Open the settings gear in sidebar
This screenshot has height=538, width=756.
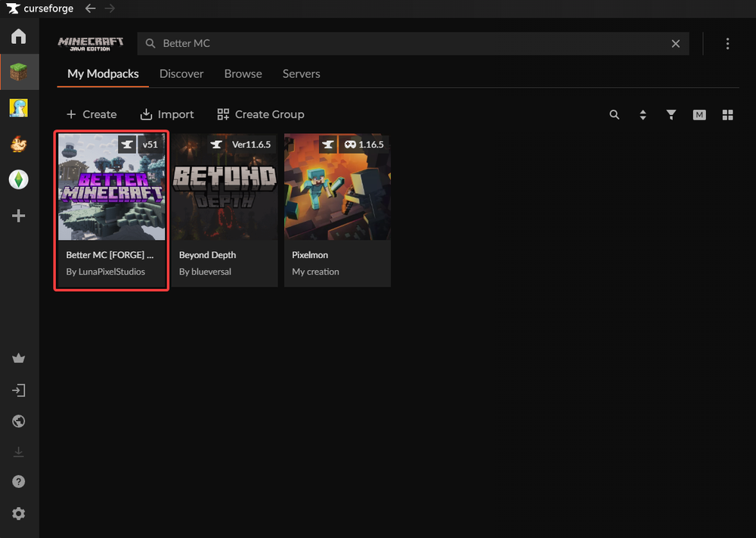click(19, 514)
